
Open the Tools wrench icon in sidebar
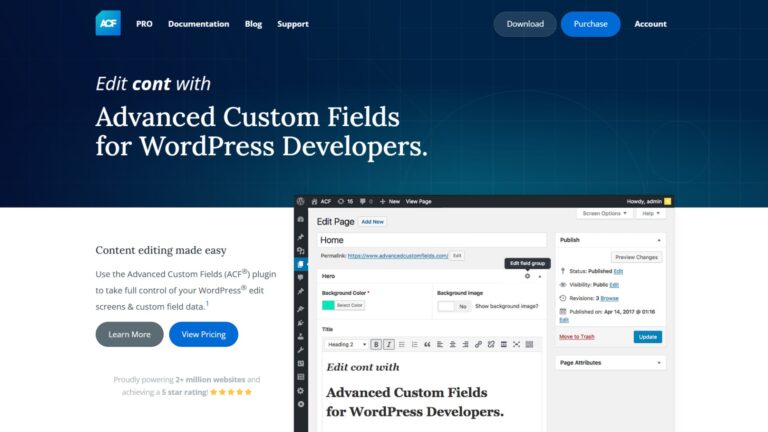click(x=301, y=350)
